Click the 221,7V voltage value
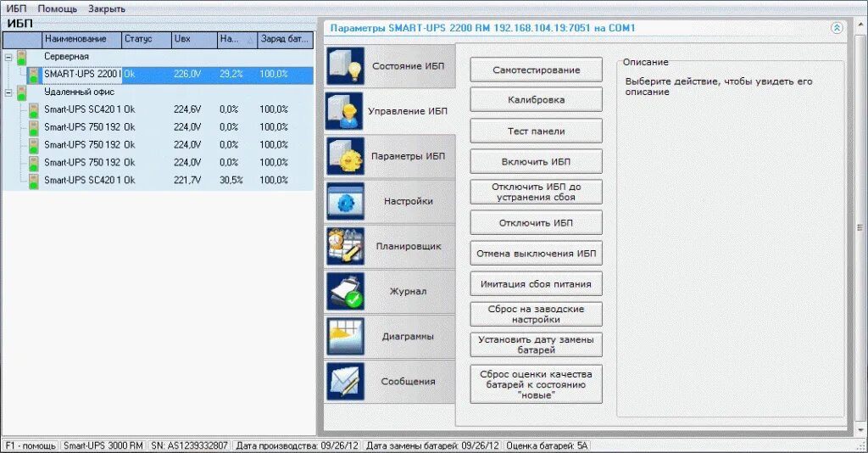The height and width of the screenshot is (453, 868). pyautogui.click(x=187, y=181)
